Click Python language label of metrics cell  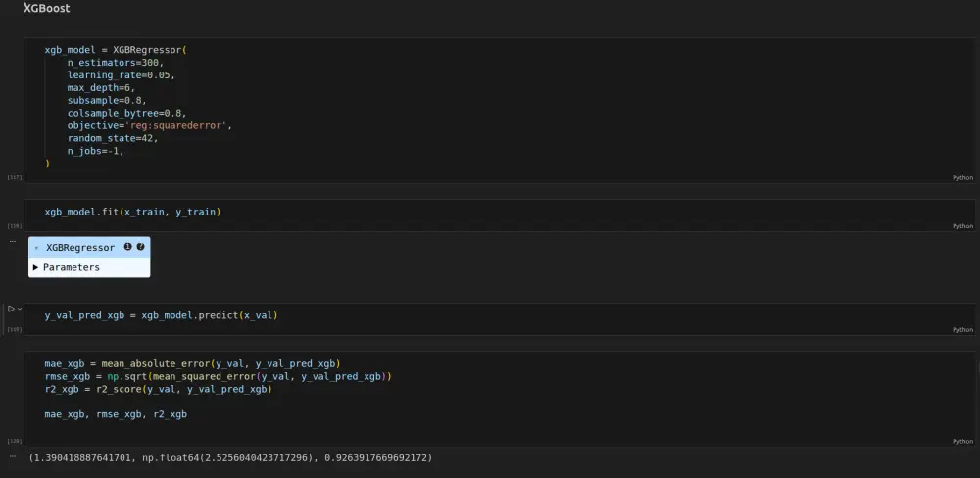click(x=961, y=441)
